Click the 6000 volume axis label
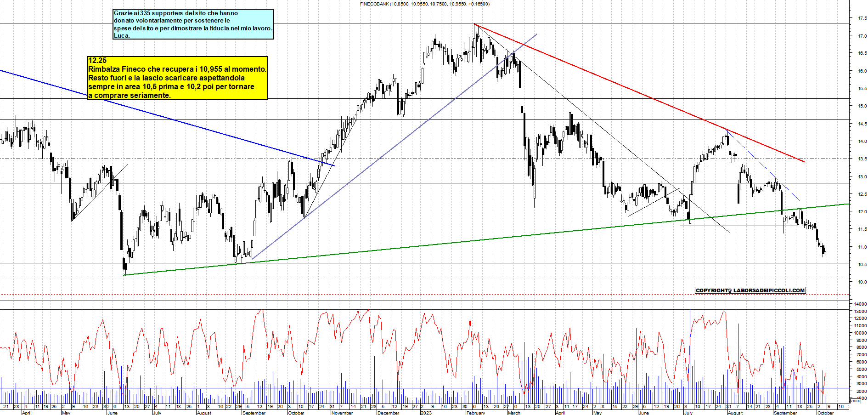Screen dimensions: 868x415 point(862,362)
